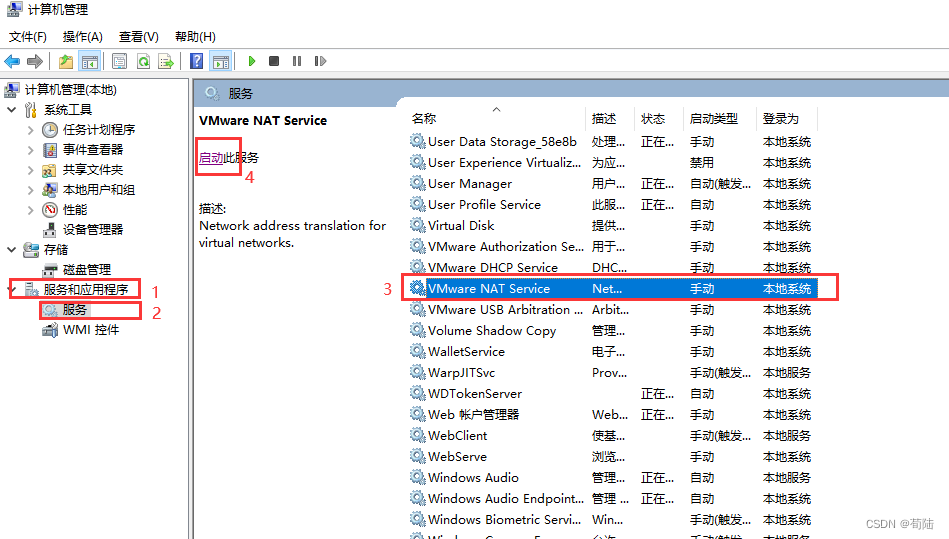Select 事件查看器 in the tree
The image size is (949, 539).
point(93,149)
